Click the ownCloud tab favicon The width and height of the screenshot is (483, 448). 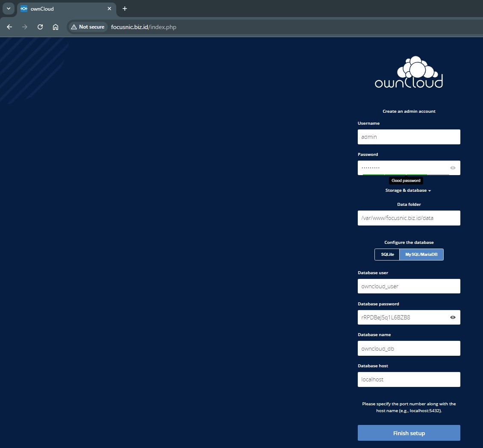24,9
